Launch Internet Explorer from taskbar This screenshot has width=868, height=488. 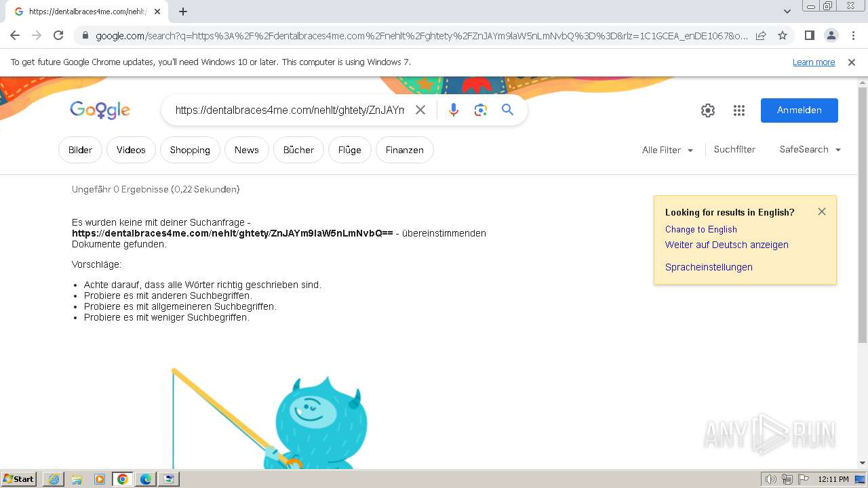click(54, 479)
